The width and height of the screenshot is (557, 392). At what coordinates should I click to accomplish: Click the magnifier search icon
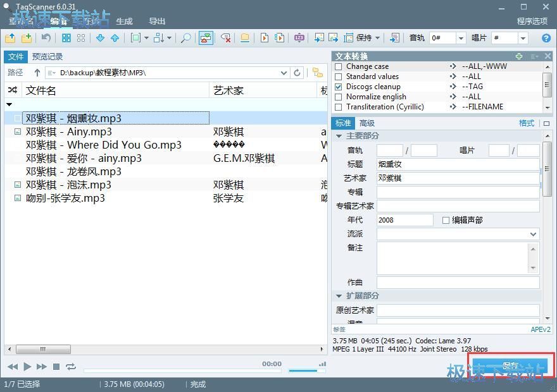185,38
